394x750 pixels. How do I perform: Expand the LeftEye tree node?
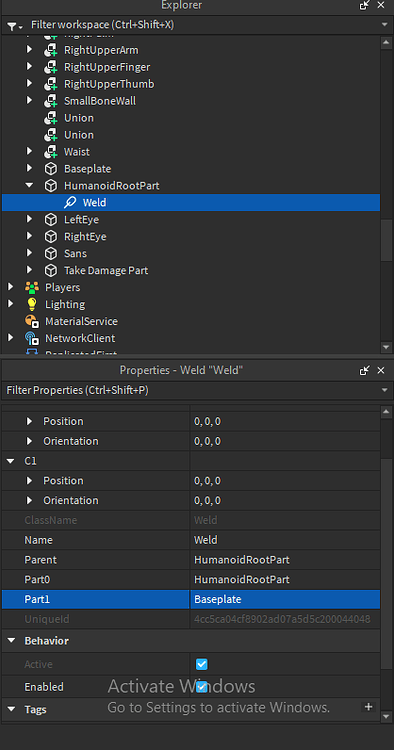pyautogui.click(x=29, y=220)
